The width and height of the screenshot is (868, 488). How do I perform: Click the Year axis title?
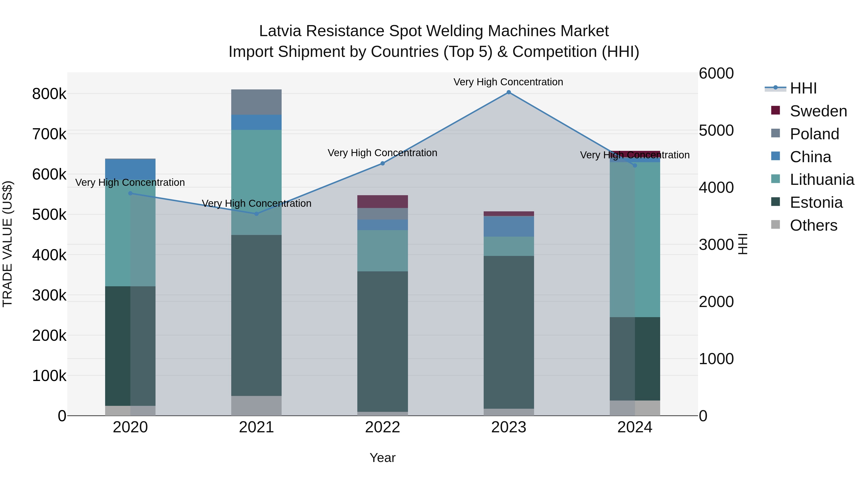point(382,458)
